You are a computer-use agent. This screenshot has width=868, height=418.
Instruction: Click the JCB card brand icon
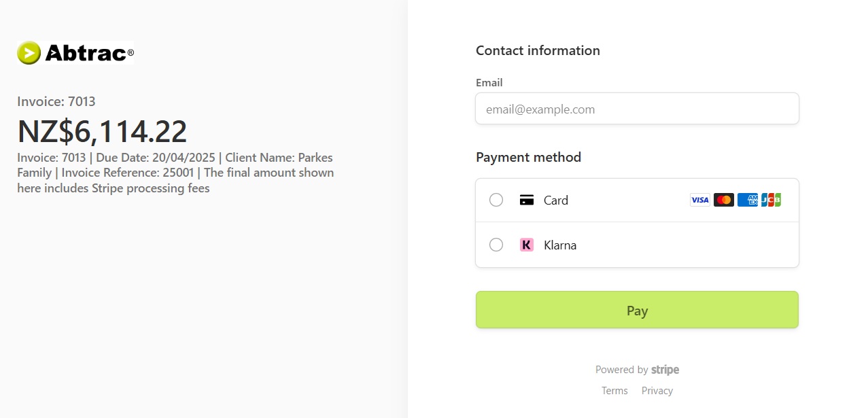pos(771,199)
